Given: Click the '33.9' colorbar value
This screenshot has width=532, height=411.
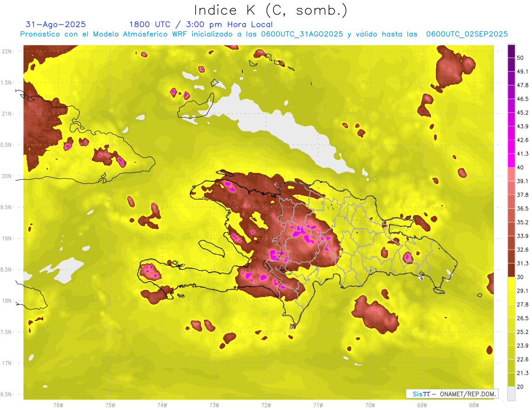Looking at the screenshot, I should tap(522, 236).
